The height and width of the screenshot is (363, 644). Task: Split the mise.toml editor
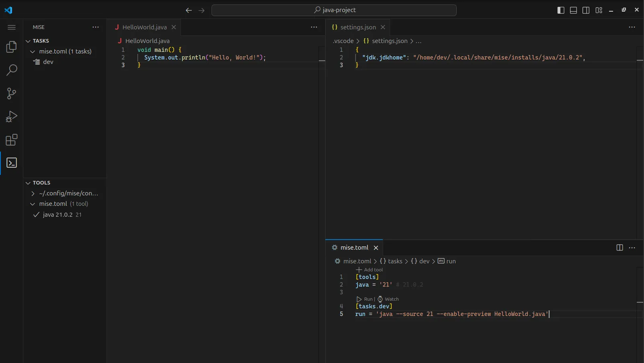click(619, 248)
